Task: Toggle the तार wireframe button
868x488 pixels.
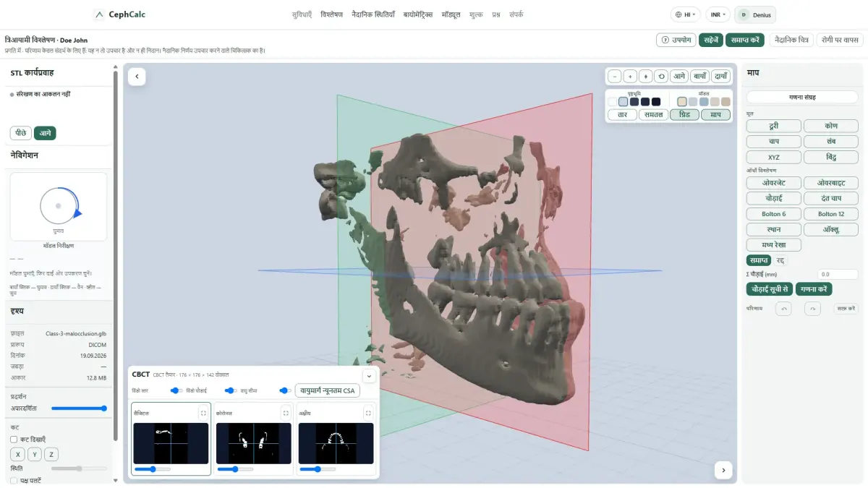Action: click(622, 114)
